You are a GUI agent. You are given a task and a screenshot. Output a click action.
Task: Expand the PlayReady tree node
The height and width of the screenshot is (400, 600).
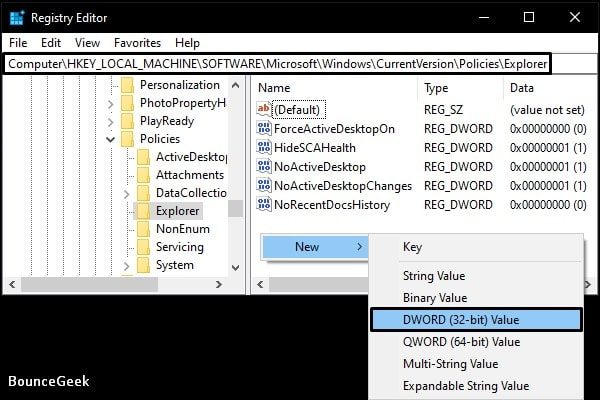pos(111,122)
